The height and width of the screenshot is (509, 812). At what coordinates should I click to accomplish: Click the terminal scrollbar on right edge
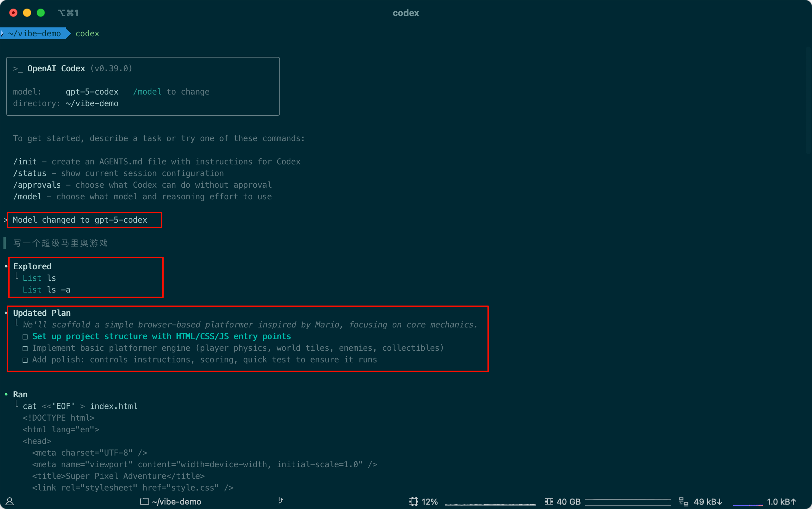pos(809,101)
